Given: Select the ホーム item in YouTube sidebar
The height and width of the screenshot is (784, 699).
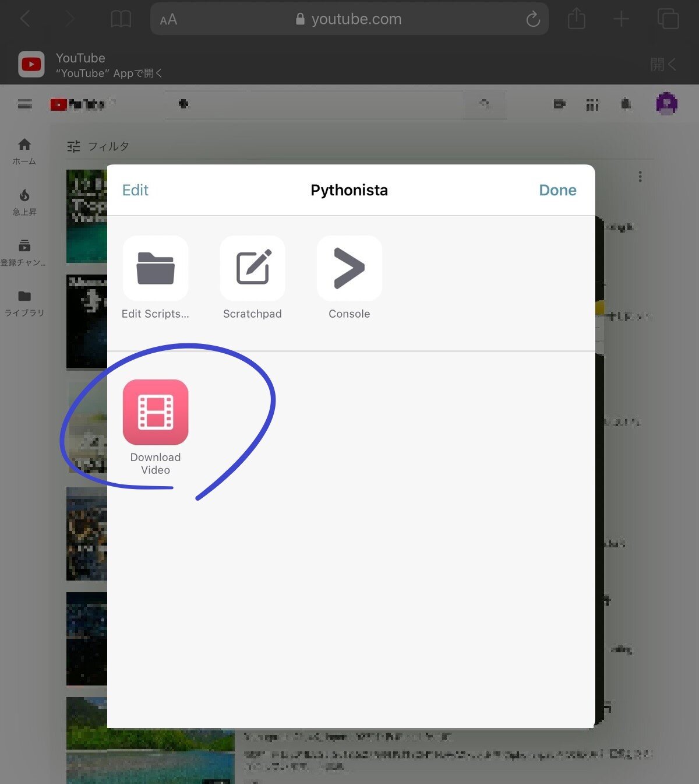Looking at the screenshot, I should [x=24, y=152].
